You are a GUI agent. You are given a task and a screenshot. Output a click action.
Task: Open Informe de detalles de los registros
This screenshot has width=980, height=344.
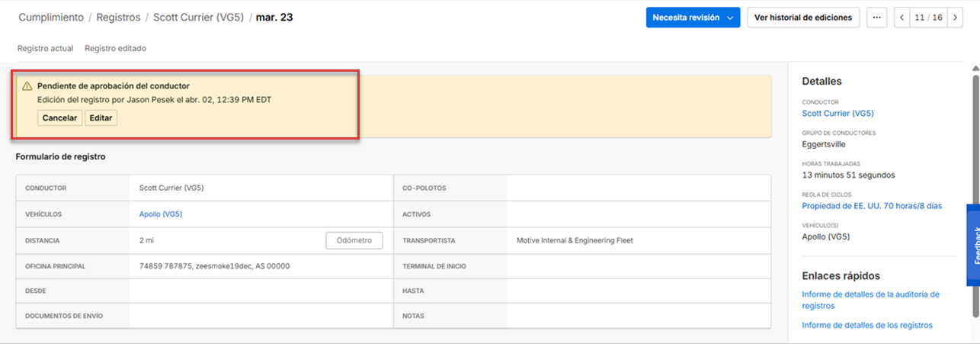click(x=867, y=325)
